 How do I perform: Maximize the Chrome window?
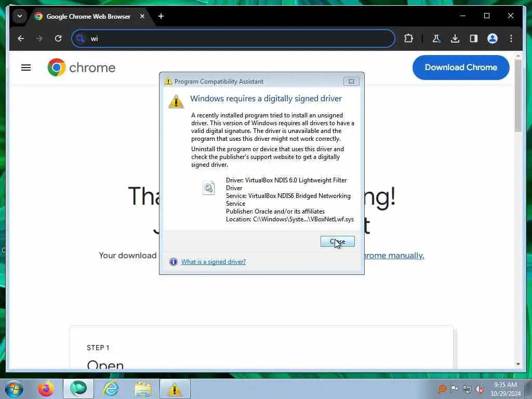point(486,16)
